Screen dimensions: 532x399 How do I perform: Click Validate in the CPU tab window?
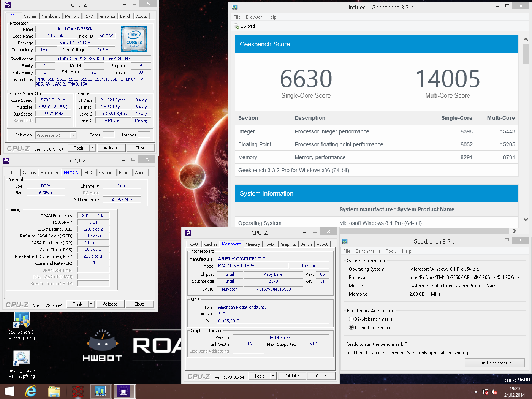coord(111,148)
